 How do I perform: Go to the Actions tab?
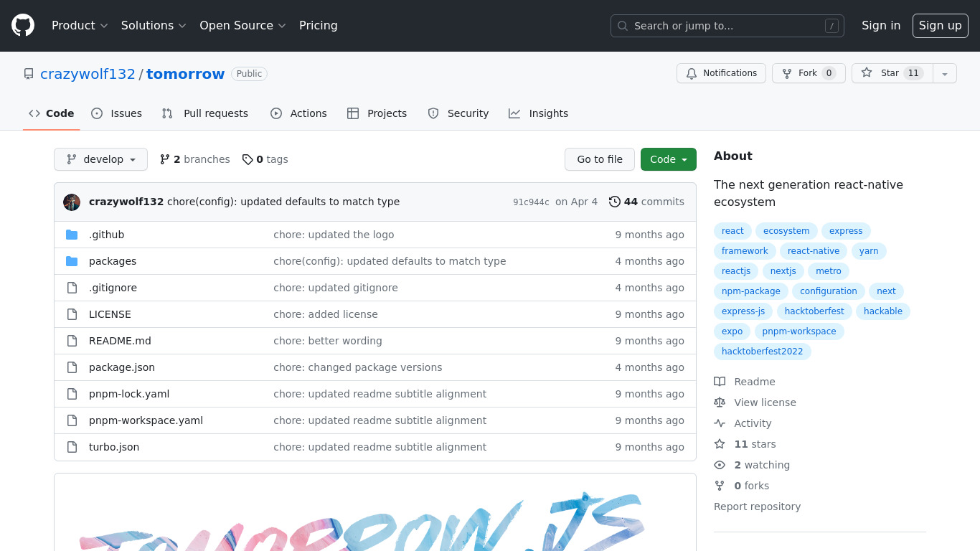298,113
